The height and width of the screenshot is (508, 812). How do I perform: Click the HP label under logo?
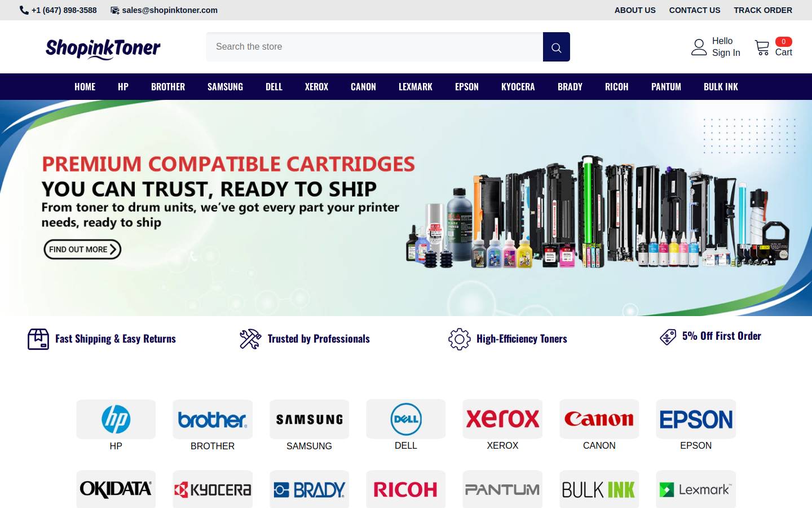(x=116, y=446)
